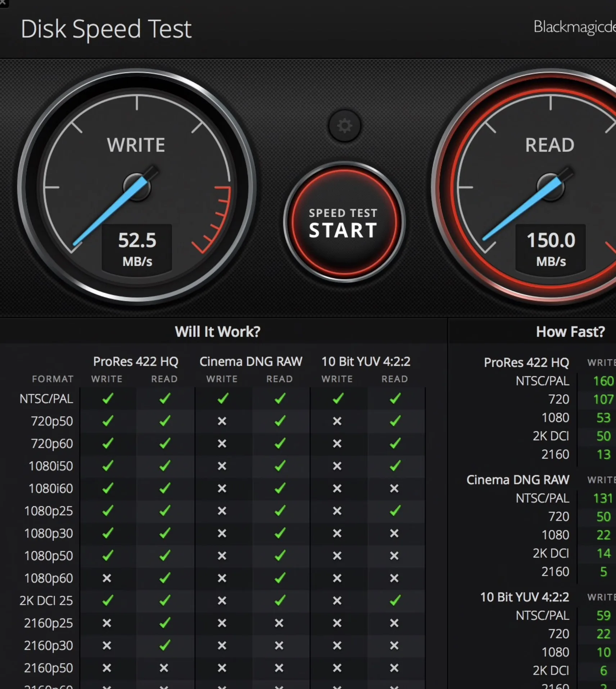Click 10 Bit YUV 1080 value 10
The height and width of the screenshot is (689, 616).
coord(603,652)
